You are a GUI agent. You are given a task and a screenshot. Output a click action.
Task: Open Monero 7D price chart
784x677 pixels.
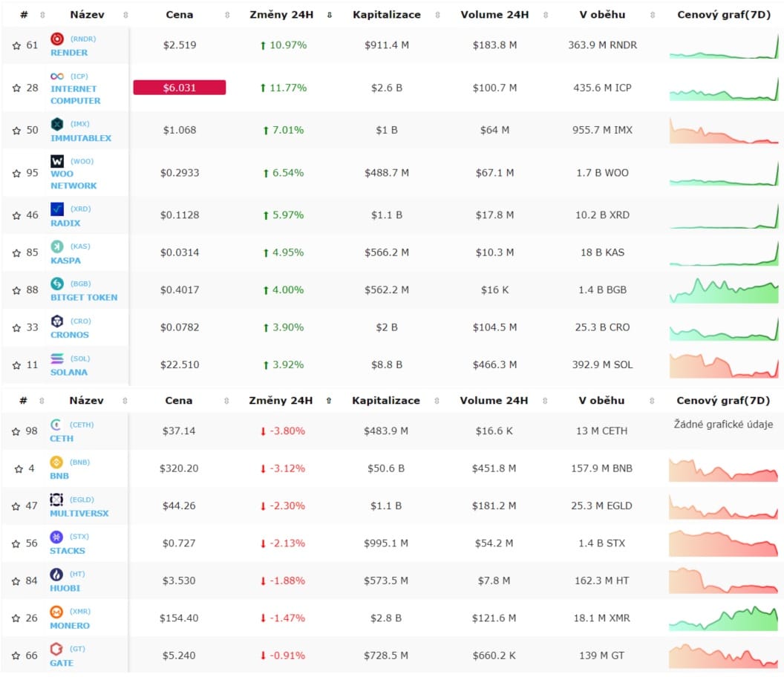(724, 618)
